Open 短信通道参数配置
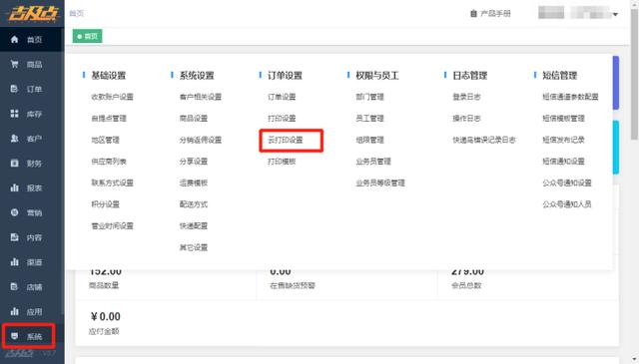Image resolution: width=639 pixels, height=364 pixels. coord(570,97)
